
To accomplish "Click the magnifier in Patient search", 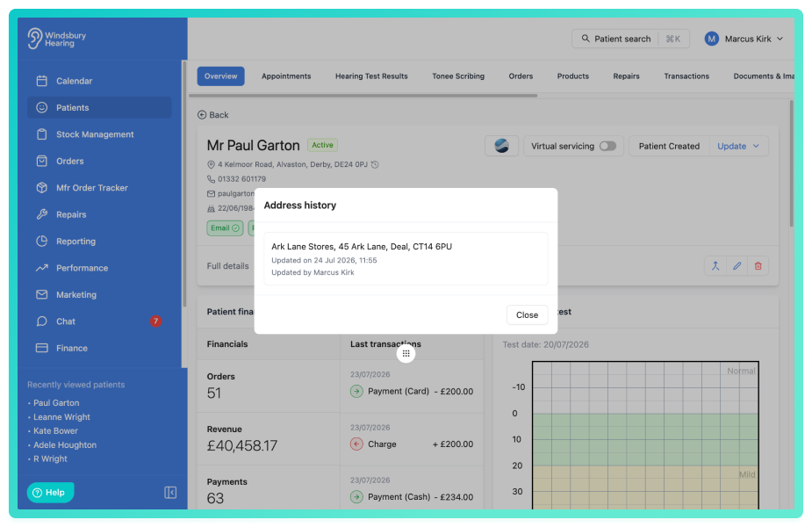I will pos(586,39).
